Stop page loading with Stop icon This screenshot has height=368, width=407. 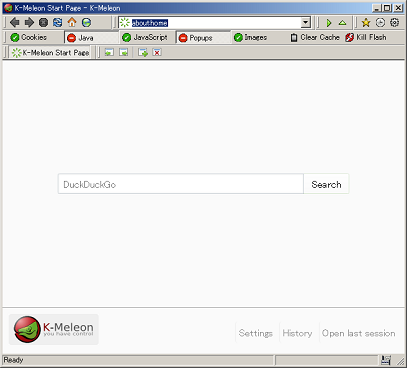[x=43, y=23]
